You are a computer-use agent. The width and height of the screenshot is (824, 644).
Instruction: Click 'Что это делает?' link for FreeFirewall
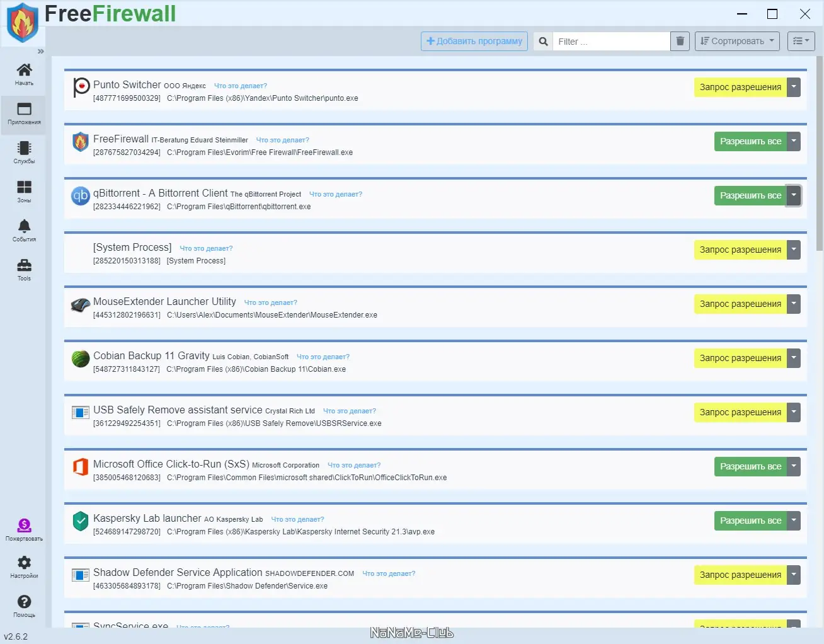(x=283, y=141)
